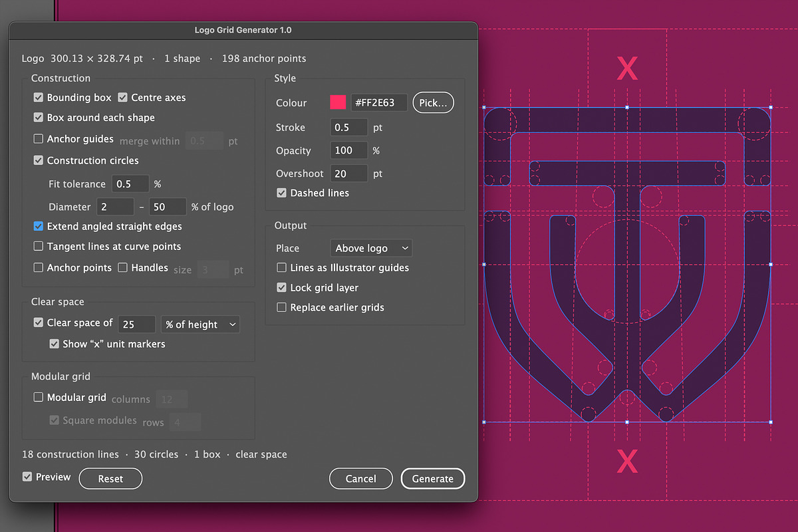The height and width of the screenshot is (532, 798).
Task: Click the Pick… colour button
Action: click(x=434, y=103)
